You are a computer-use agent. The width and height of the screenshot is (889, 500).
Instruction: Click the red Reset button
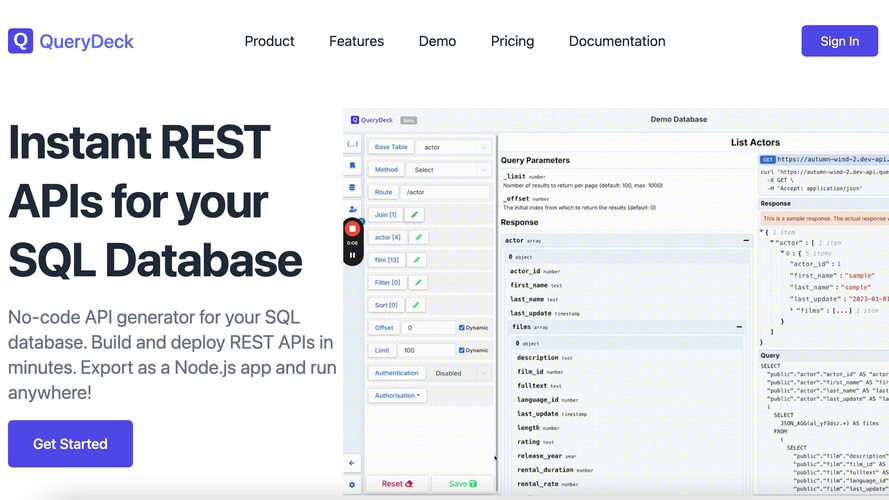[397, 484]
